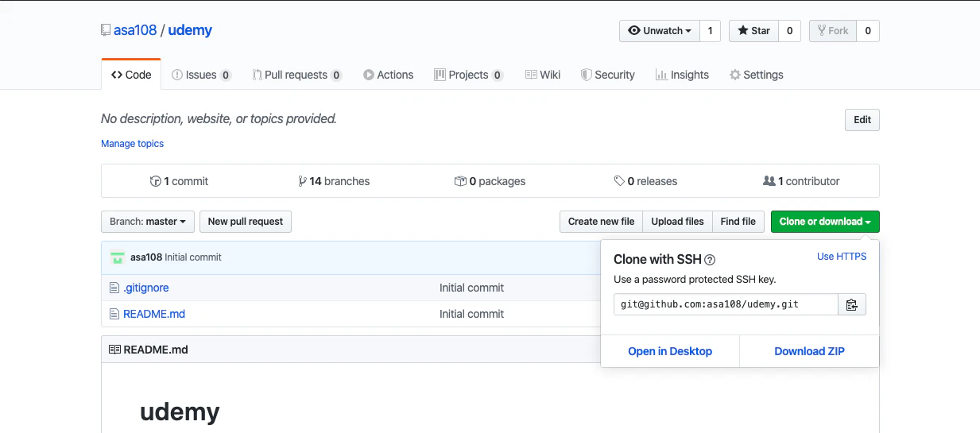Click the releases tag icon
This screenshot has width=980, height=433.
[x=619, y=181]
